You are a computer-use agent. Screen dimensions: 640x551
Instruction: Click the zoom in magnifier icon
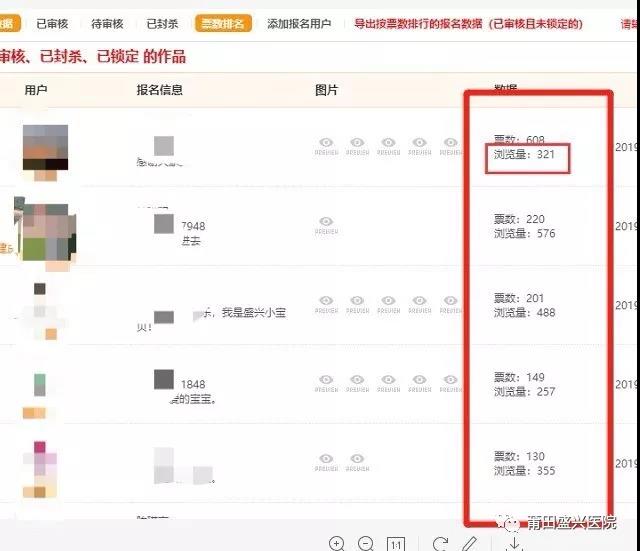click(337, 543)
